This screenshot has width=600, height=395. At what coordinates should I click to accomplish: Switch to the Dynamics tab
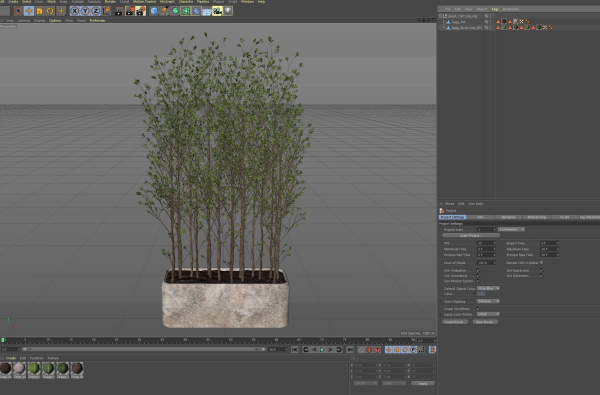(x=508, y=217)
